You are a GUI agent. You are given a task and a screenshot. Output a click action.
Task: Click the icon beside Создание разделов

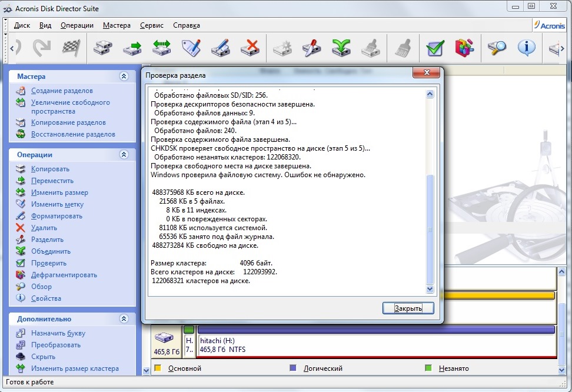pos(21,91)
